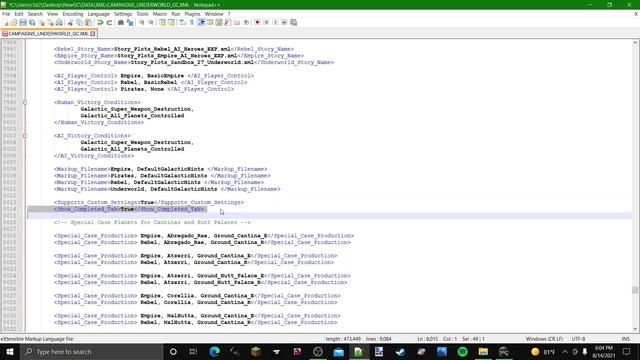This screenshot has width=640, height=360.
Task: Open Spotify from the taskbar
Action: (462, 351)
